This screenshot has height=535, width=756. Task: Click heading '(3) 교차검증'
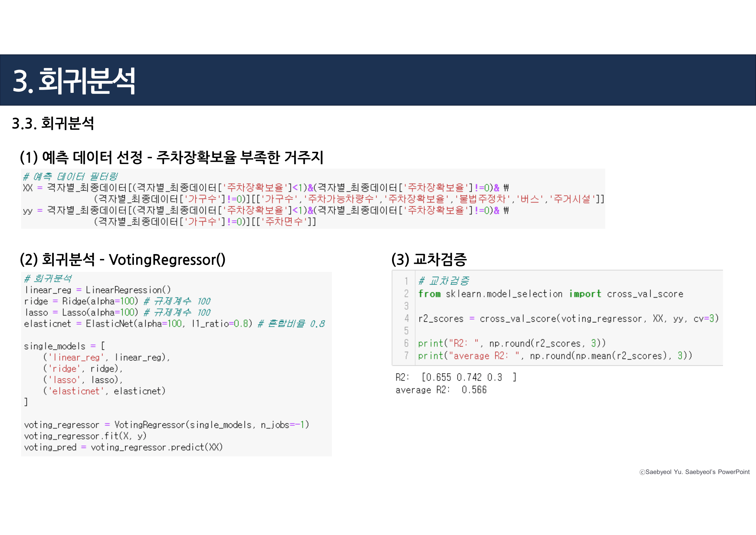click(429, 260)
